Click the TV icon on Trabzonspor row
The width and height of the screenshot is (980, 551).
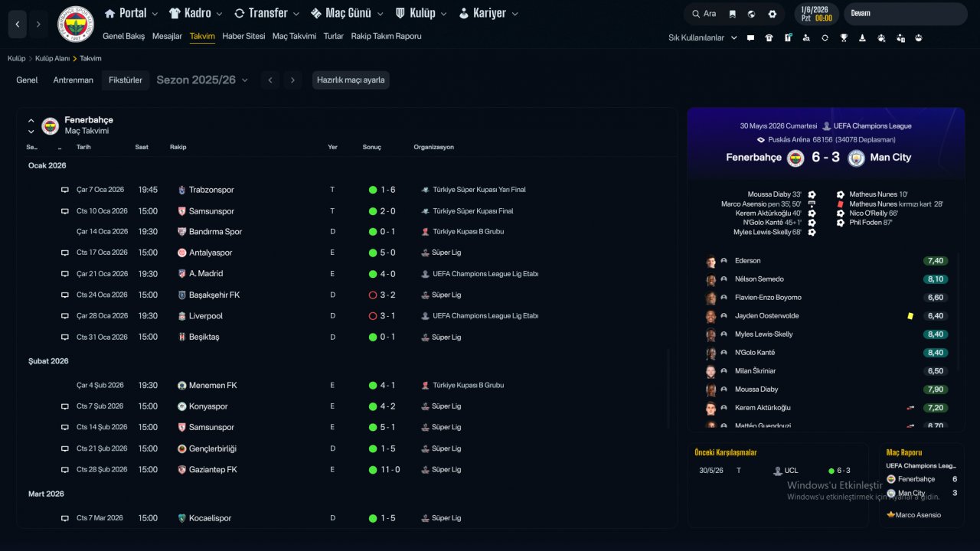click(x=65, y=190)
